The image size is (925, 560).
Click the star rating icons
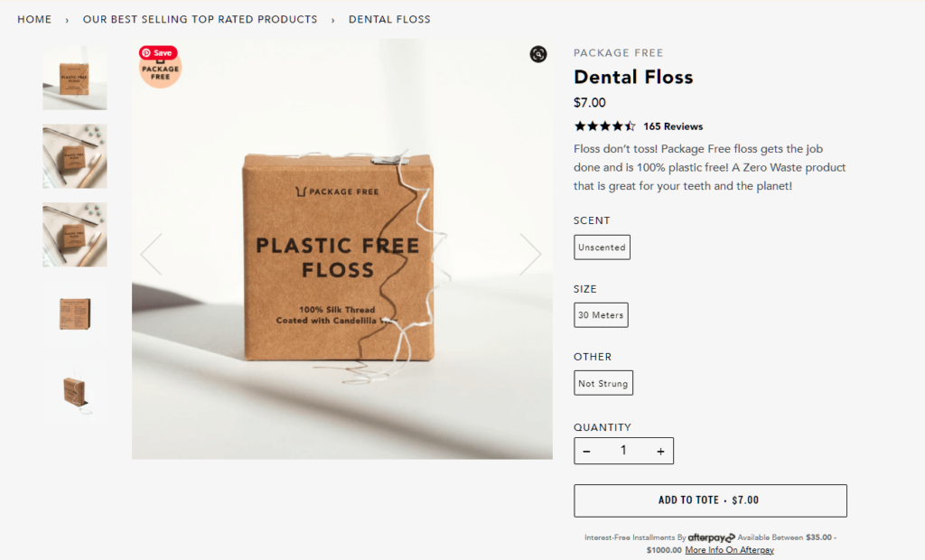[x=604, y=126]
